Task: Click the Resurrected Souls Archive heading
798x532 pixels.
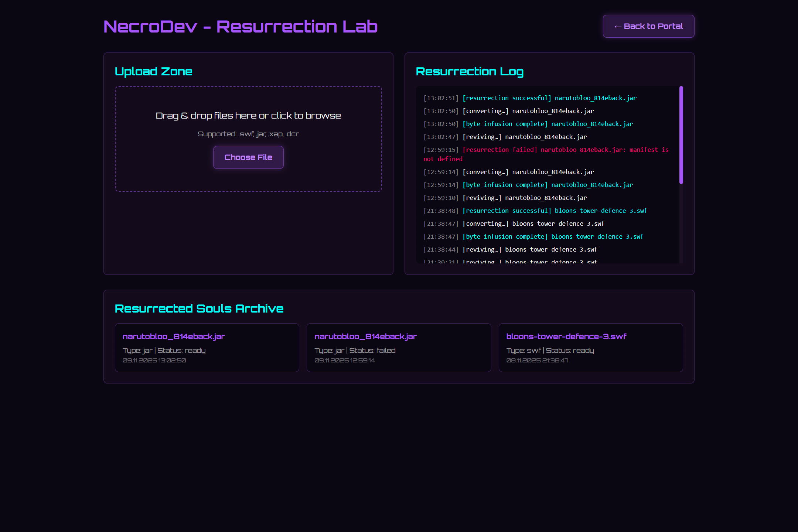Action: [199, 308]
